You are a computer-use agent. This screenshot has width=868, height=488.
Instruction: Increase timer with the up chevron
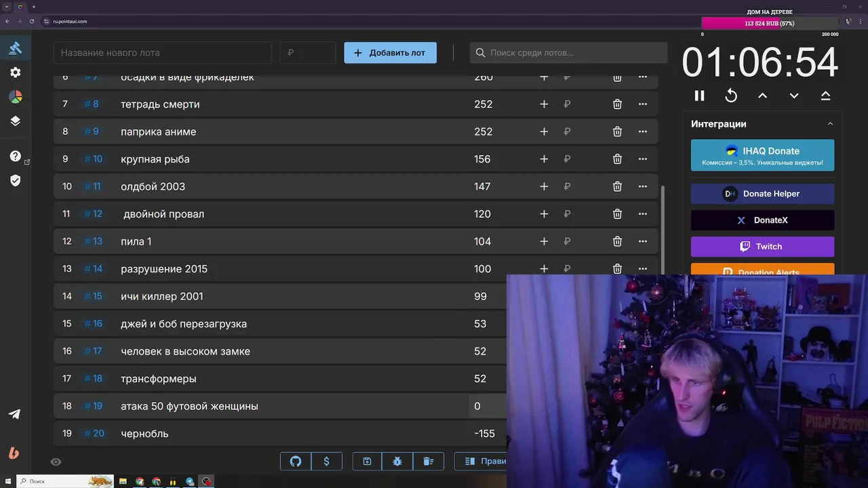click(762, 96)
